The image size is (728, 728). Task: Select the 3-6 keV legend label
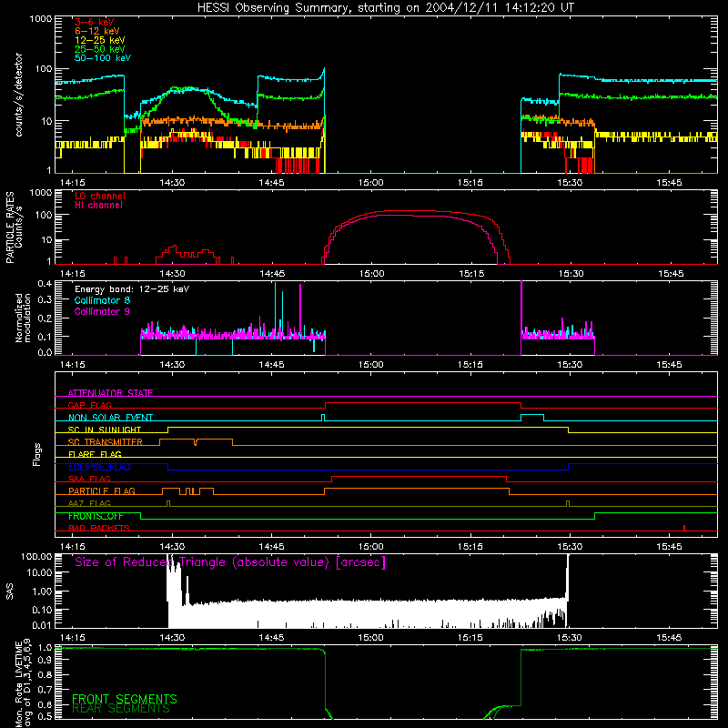tap(95, 22)
